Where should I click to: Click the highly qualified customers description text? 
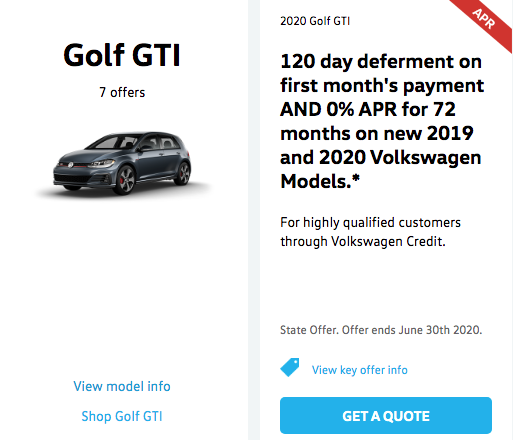370,232
